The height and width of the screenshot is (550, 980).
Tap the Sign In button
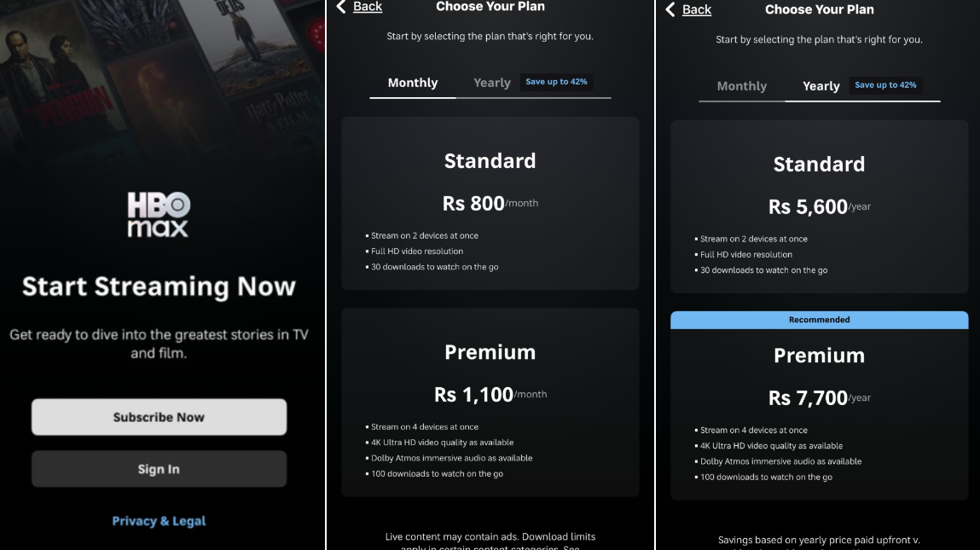(x=159, y=469)
